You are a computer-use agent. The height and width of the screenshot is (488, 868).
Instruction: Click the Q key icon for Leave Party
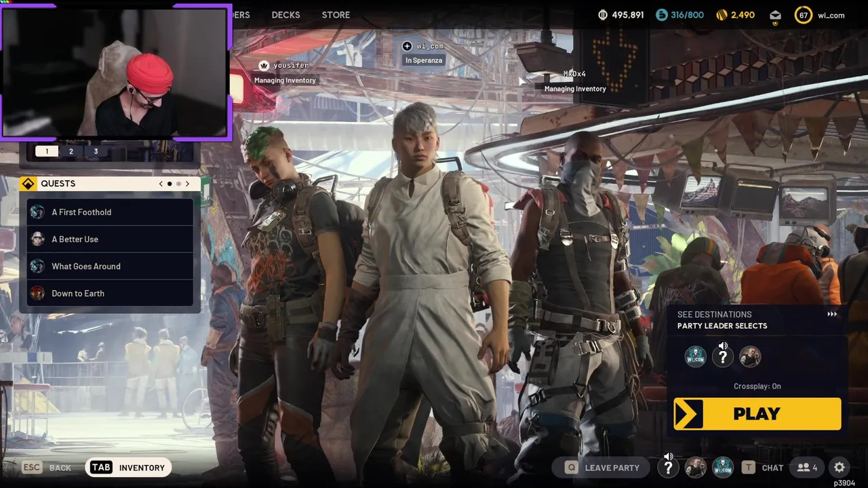pos(571,467)
